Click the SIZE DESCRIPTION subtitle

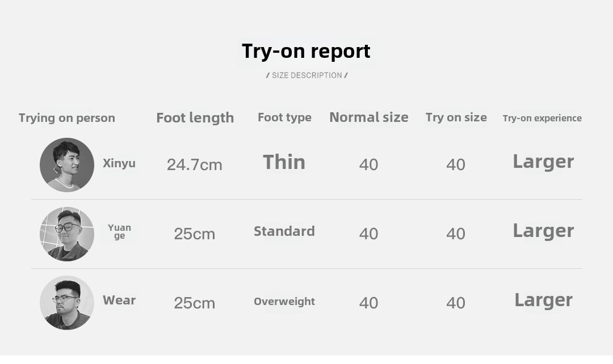[306, 75]
